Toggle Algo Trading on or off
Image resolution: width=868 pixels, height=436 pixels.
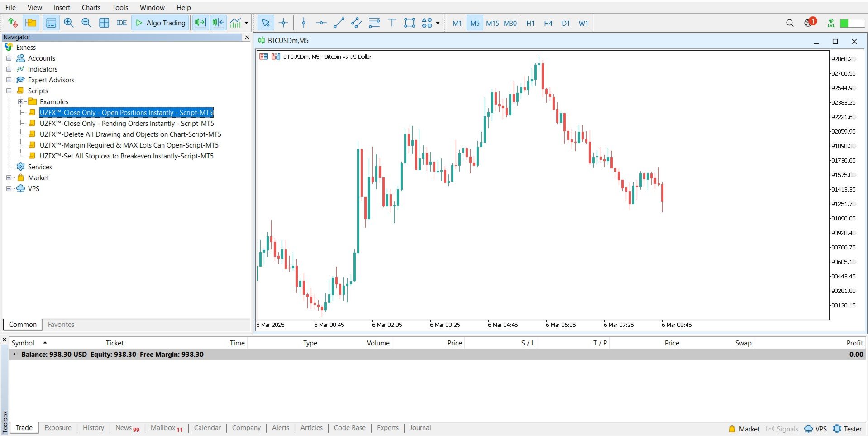pyautogui.click(x=161, y=23)
